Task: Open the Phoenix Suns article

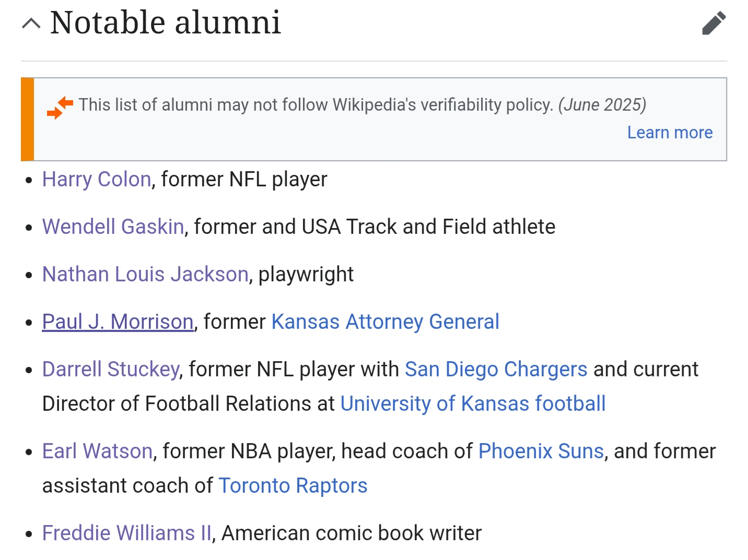Action: [541, 451]
